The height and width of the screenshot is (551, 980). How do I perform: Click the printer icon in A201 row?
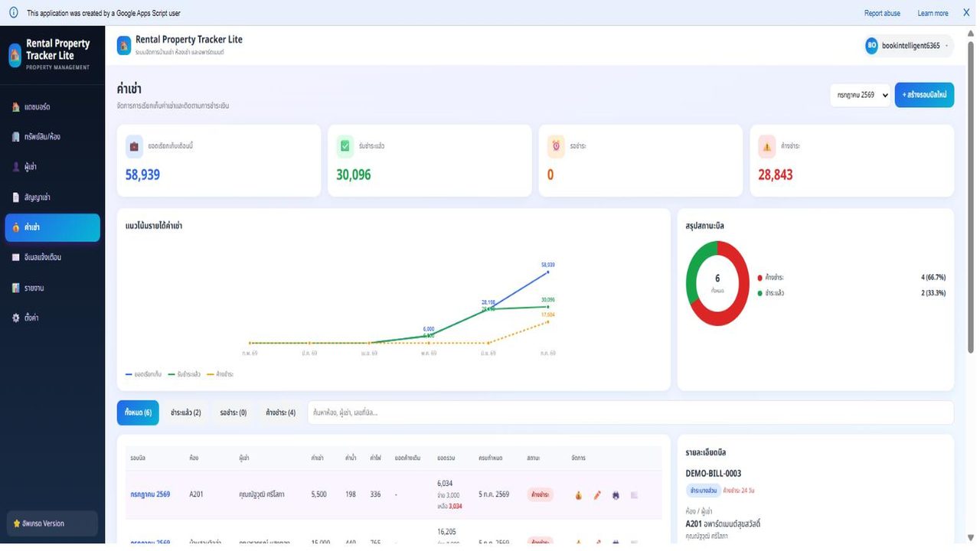pos(616,495)
